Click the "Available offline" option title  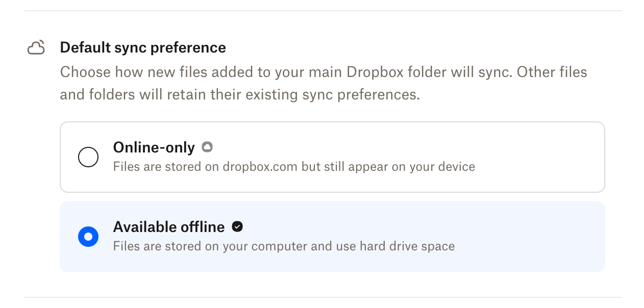click(168, 227)
